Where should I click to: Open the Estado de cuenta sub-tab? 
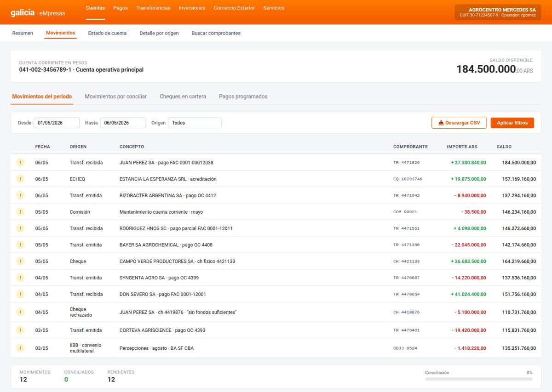[107, 33]
